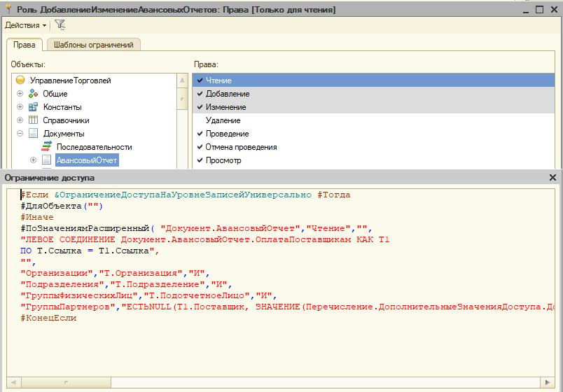Click the #ПоЗначениямРасширенный code line

[x=196, y=228]
